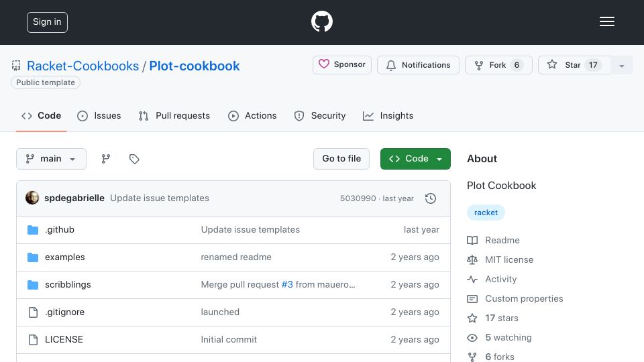The width and height of the screenshot is (644, 362).
Task: Open commit hash 5030990
Action: (358, 198)
